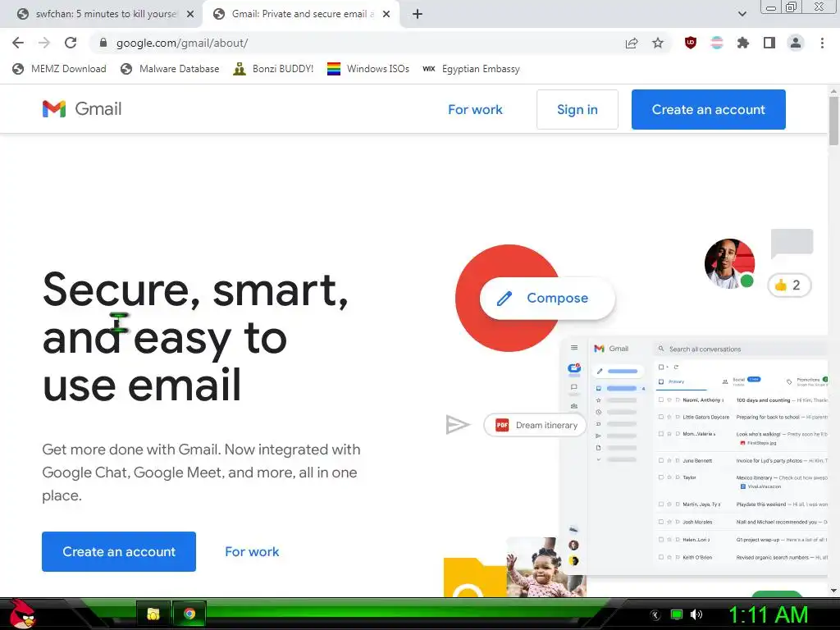Click Search all conversations field
The width and height of the screenshot is (840, 630).
tap(742, 349)
